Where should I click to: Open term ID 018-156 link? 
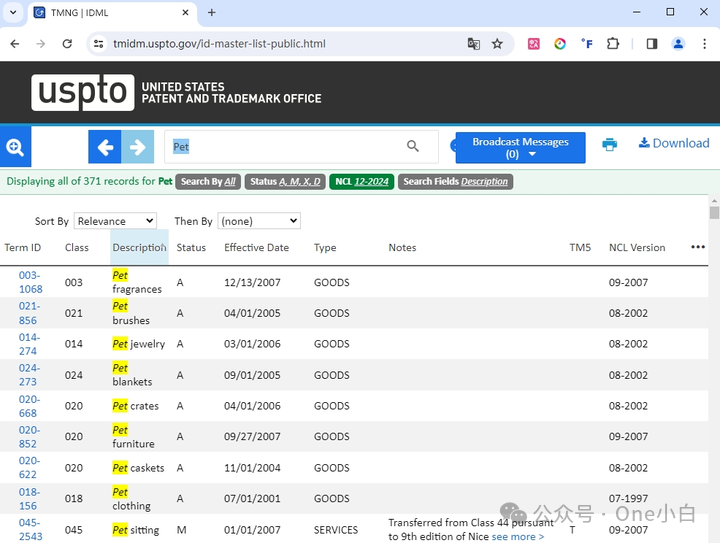pos(29,499)
